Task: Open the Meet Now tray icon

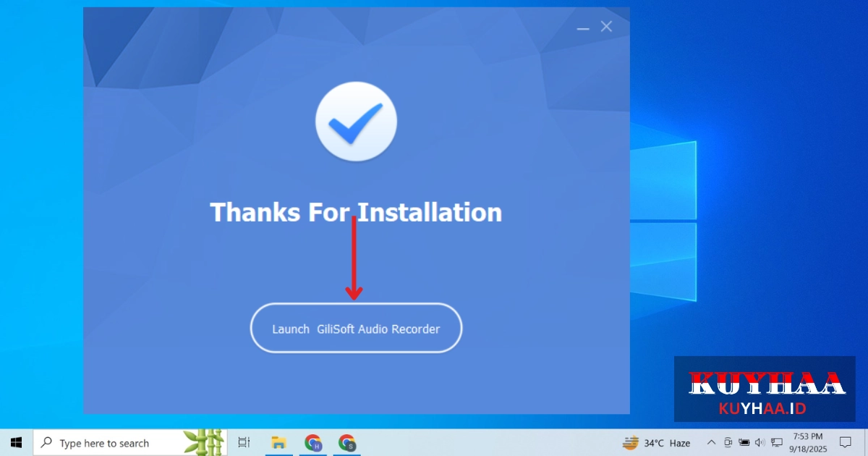Action: click(x=728, y=442)
